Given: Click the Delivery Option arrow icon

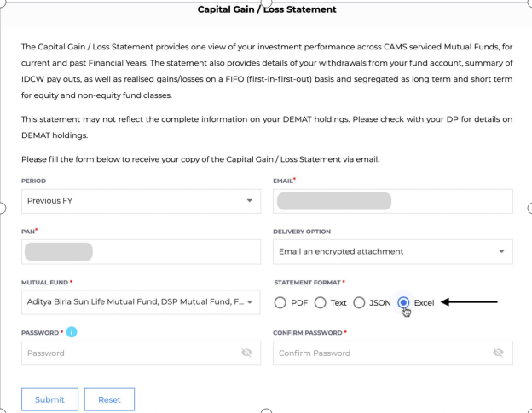Looking at the screenshot, I should point(501,251).
